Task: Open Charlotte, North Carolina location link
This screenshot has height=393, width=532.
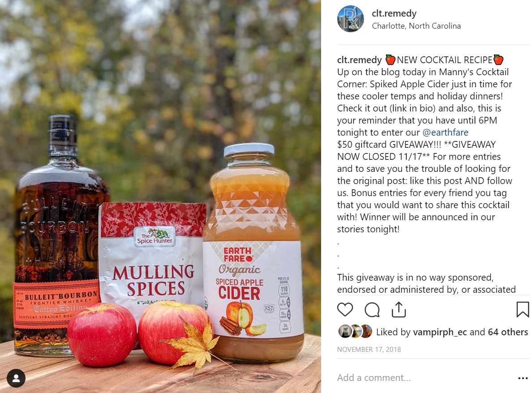Action: (416, 26)
